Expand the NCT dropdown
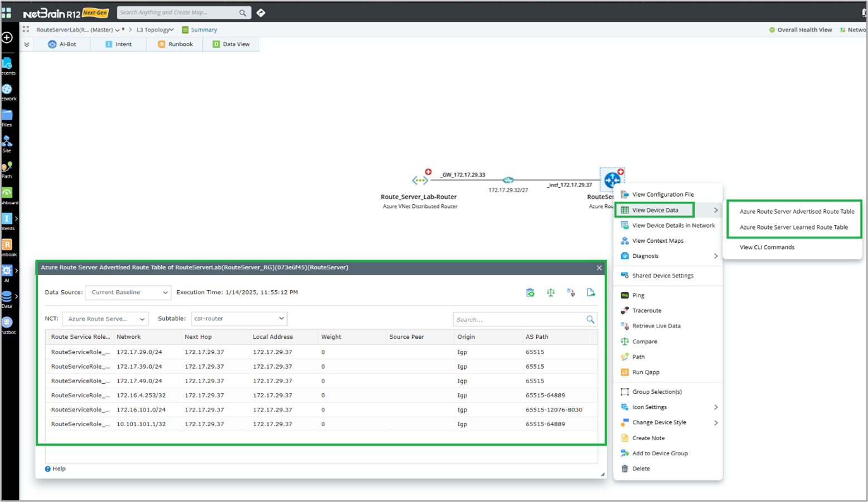The height and width of the screenshot is (502, 868). (105, 319)
